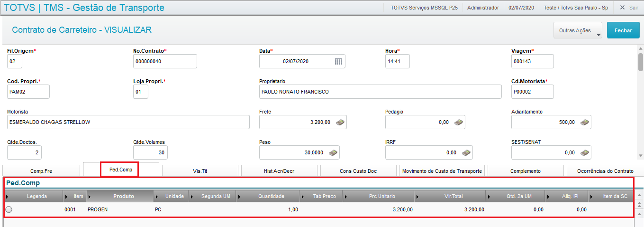Click the Cd.Motorista input field

coord(533,92)
